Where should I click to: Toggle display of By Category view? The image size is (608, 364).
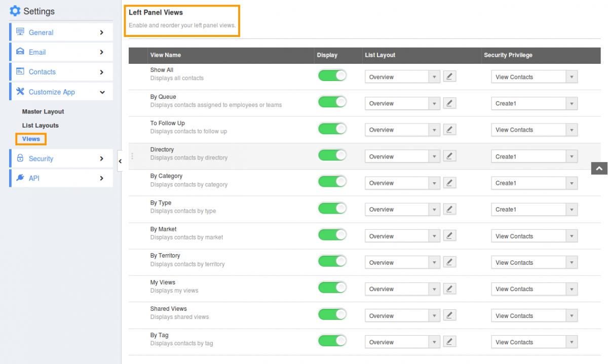[332, 181]
